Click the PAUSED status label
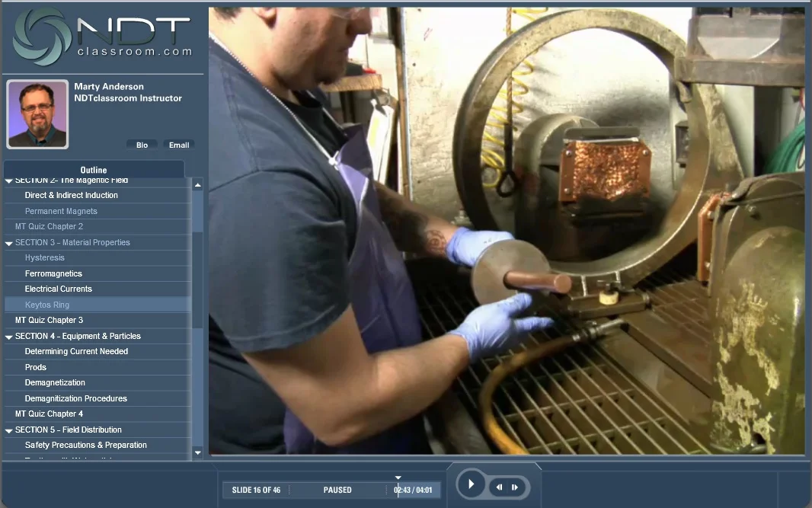The image size is (812, 508). coord(337,490)
